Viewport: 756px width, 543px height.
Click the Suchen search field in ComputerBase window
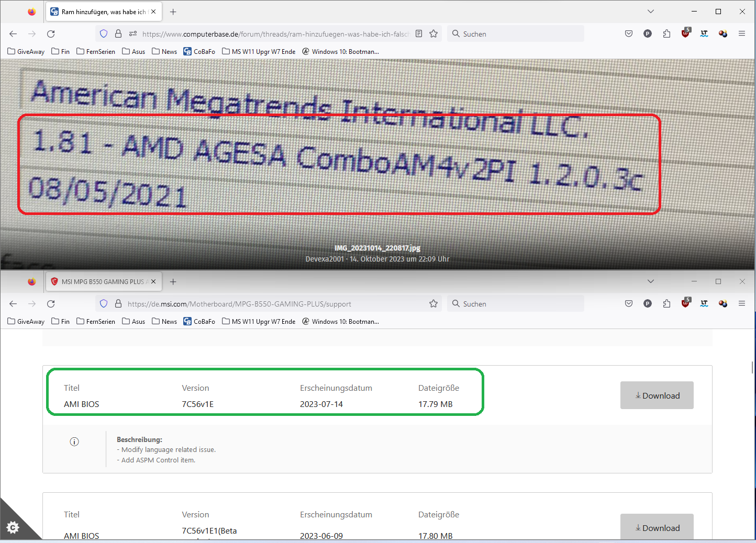pos(516,34)
